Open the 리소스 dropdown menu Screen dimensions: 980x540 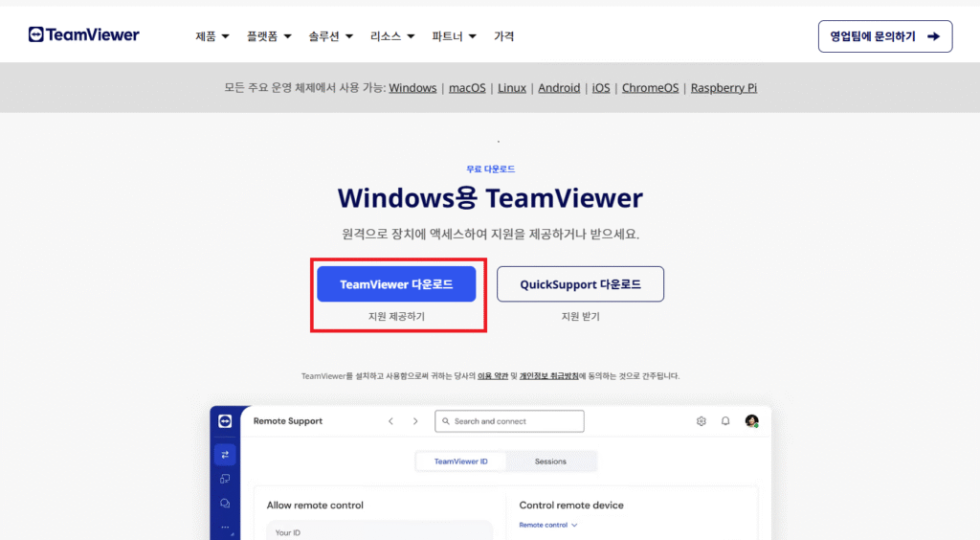pos(392,36)
